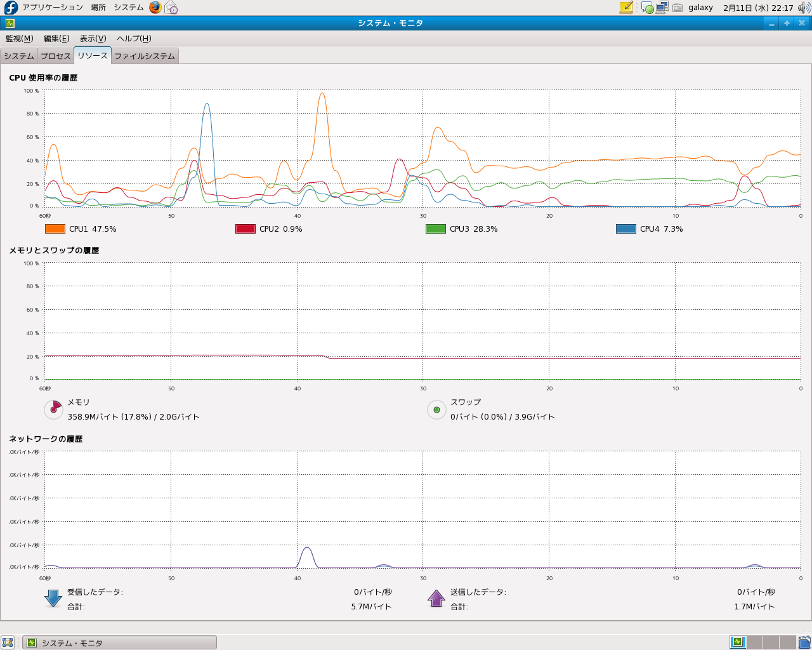Switch to the プロセス tab
The height and width of the screenshot is (650, 812).
point(56,56)
